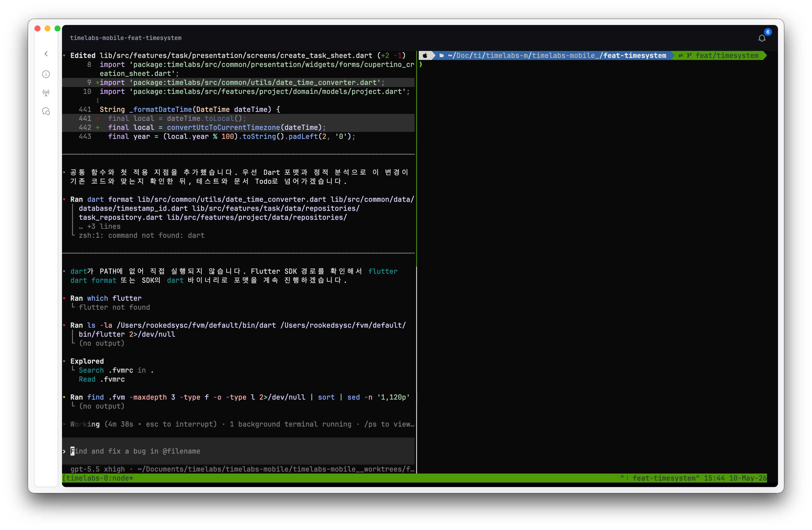Click 'Explored' section heading
Image resolution: width=812 pixels, height=530 pixels.
click(87, 361)
